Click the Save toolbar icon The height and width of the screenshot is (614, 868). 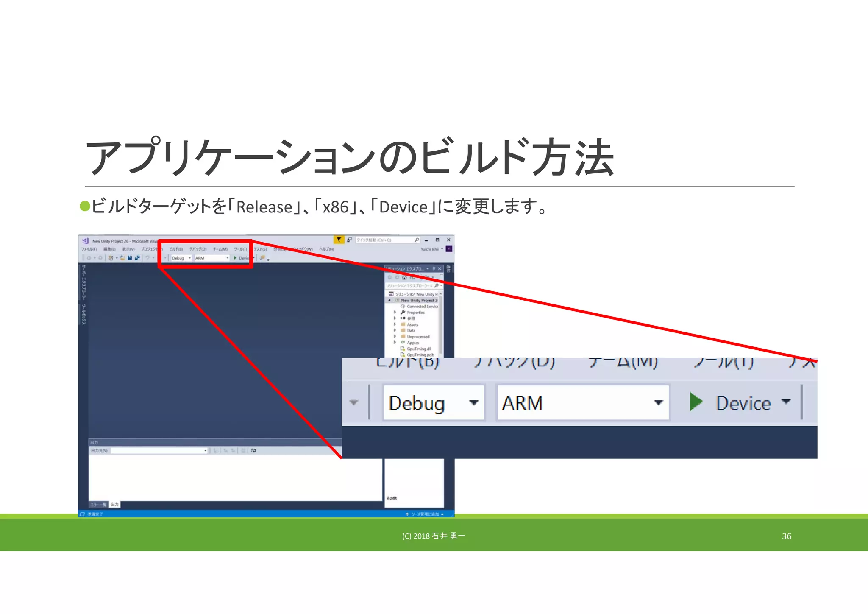pos(130,258)
